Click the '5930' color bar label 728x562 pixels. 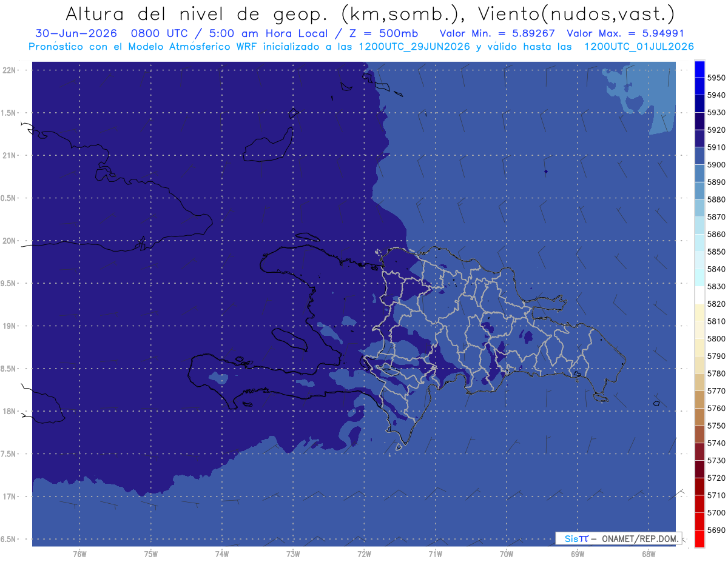pos(716,113)
